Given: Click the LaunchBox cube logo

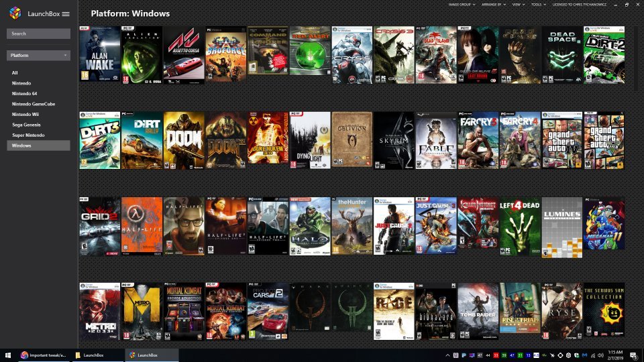Looking at the screenshot, I should coord(15,13).
